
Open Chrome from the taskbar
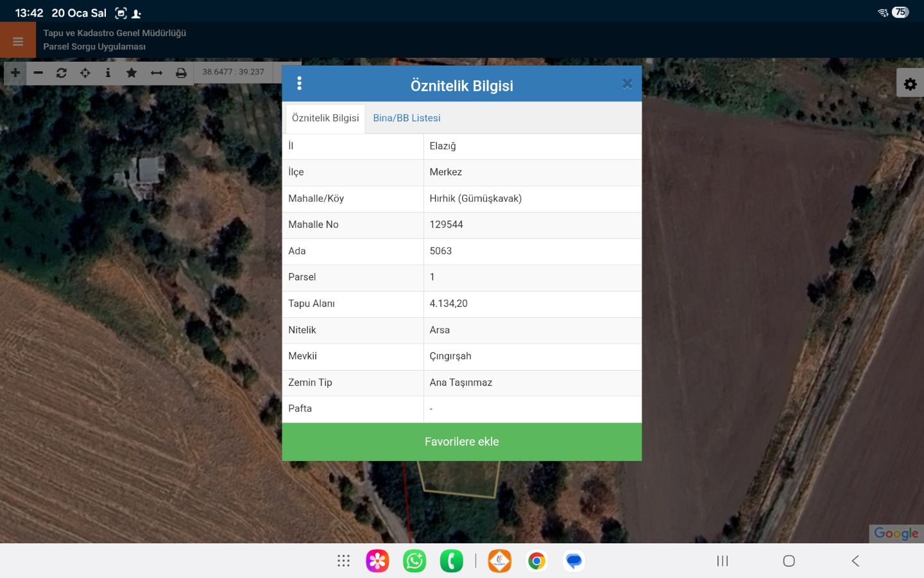(536, 561)
